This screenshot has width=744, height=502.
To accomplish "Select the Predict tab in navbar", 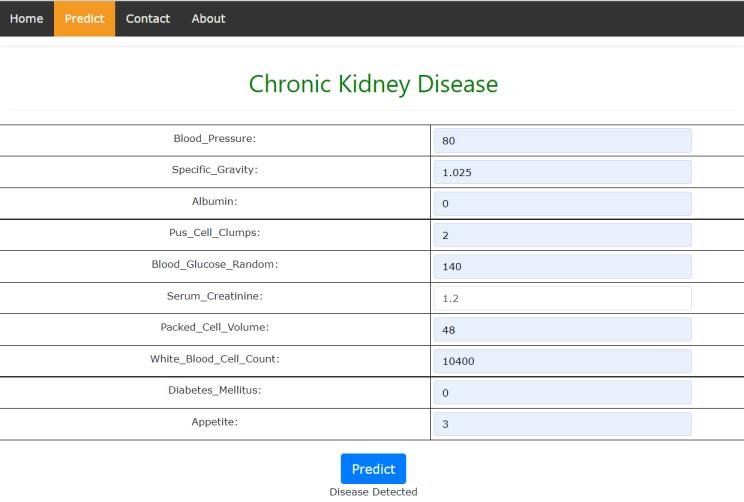I will click(84, 18).
